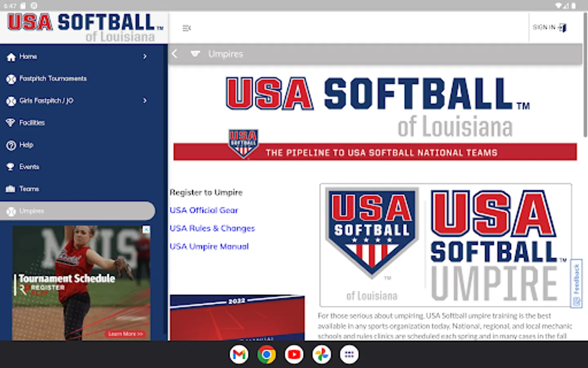Click the Help question mark icon
The height and width of the screenshot is (368, 588).
(11, 145)
